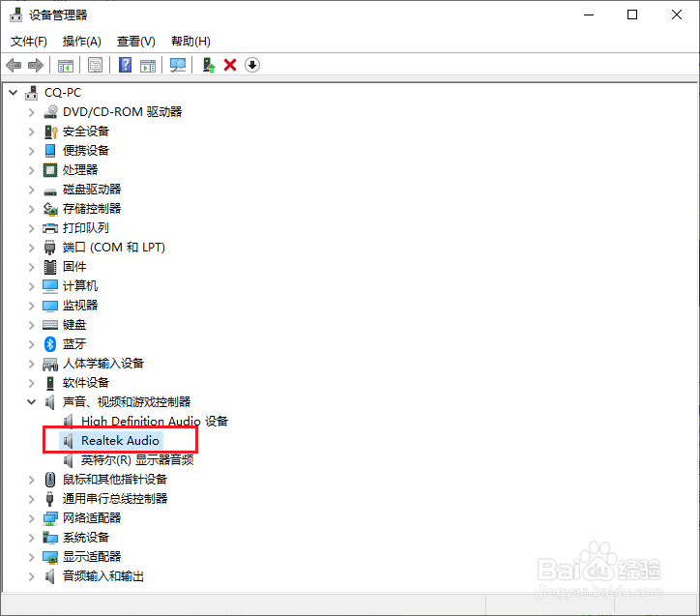The height and width of the screenshot is (616, 700).
Task: Select the CQ-PC computer root icon
Action: pyautogui.click(x=31, y=93)
